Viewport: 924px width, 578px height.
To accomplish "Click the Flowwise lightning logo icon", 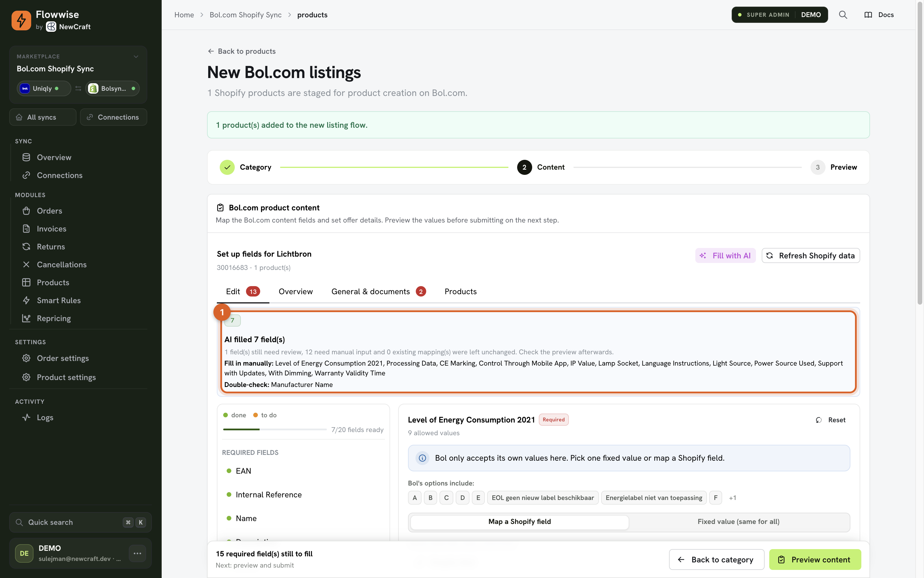I will point(21,20).
